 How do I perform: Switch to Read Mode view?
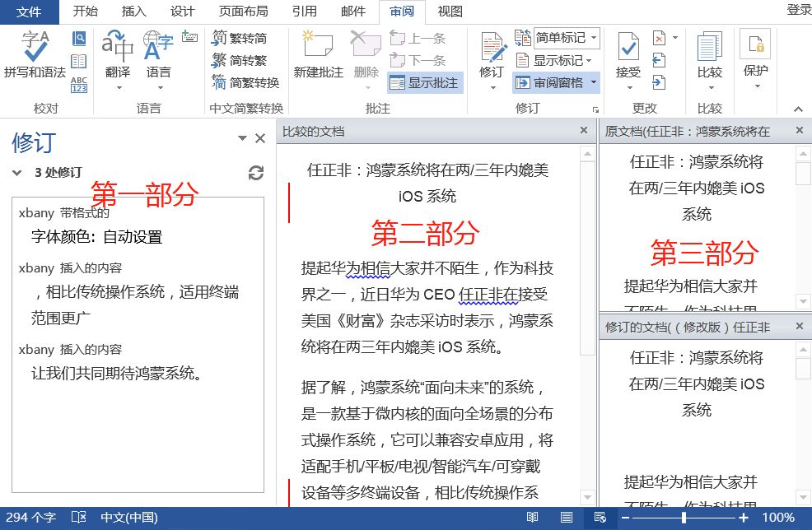point(532,517)
